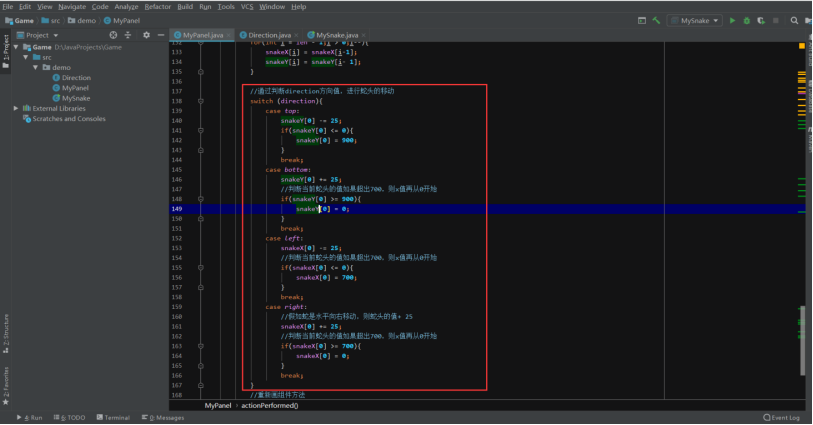Open the Project view selector dropdown

coord(37,35)
